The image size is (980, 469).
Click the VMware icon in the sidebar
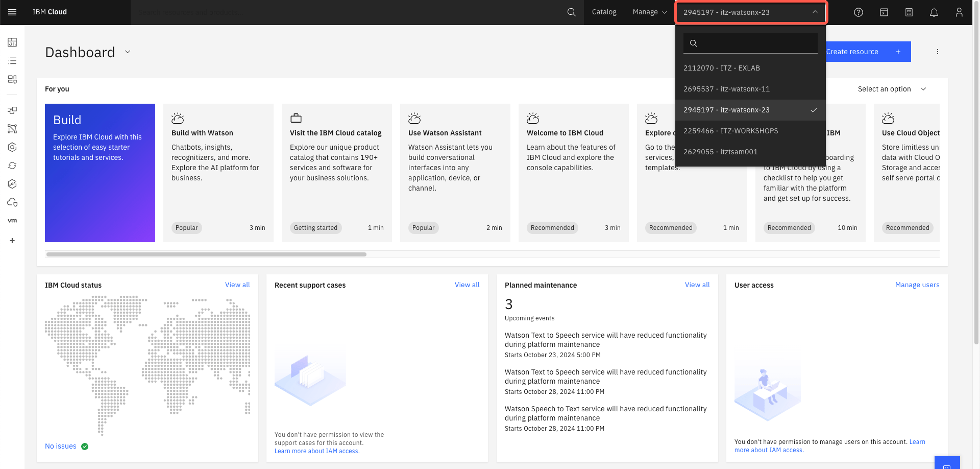tap(12, 221)
